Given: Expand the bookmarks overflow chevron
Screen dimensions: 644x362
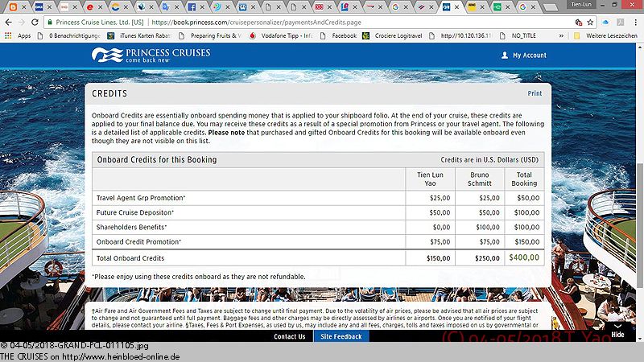Looking at the screenshot, I should click(561, 35).
